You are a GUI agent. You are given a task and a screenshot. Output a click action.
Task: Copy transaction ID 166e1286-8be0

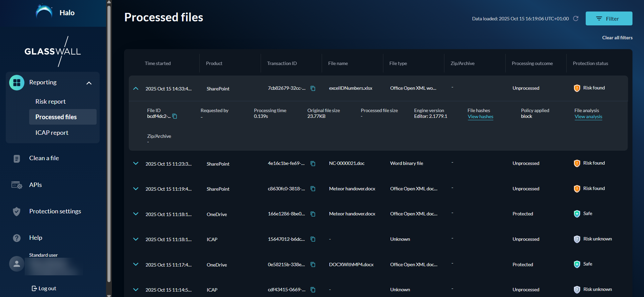point(313,214)
